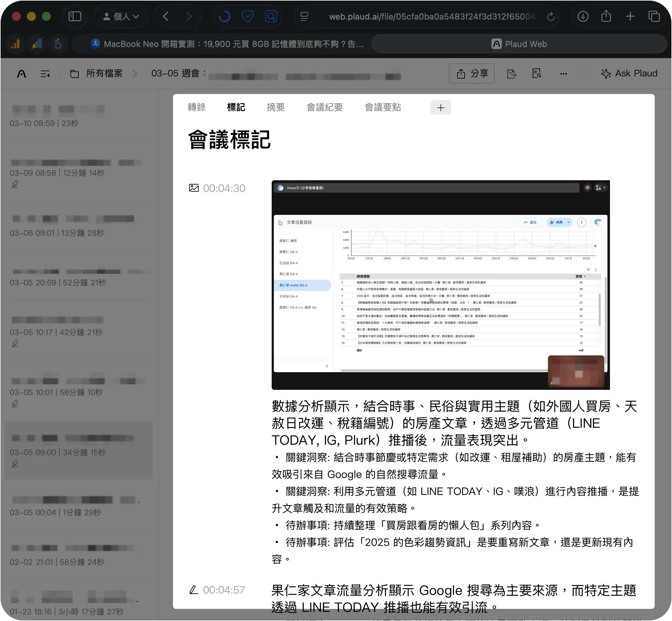Viewport: 672px width, 621px height.
Task: Open the blue knot logo pinned tab
Action: coord(58,44)
